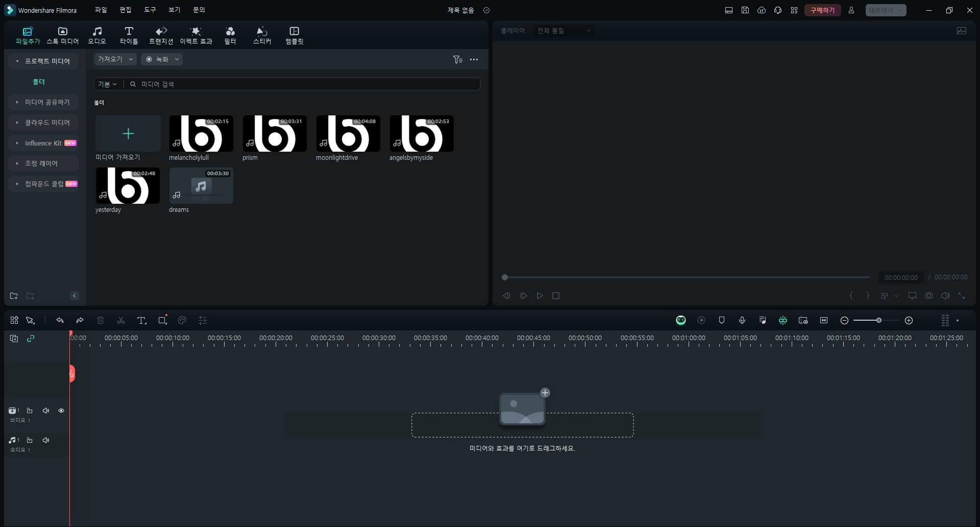
Task: Open the 파일 menu
Action: (x=101, y=10)
